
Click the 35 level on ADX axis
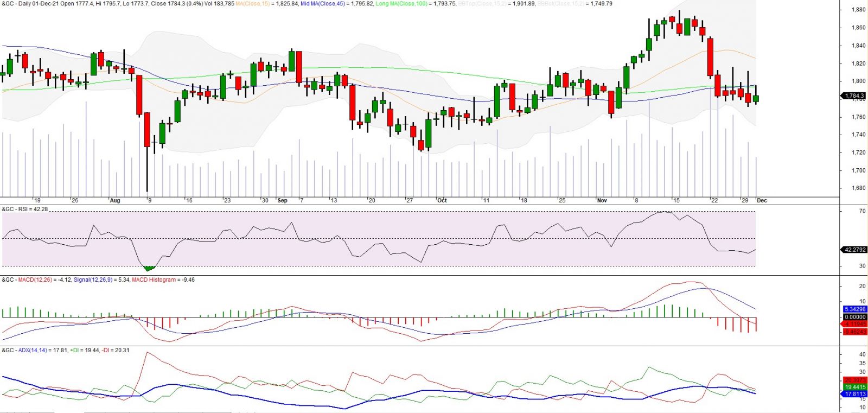(x=863, y=363)
